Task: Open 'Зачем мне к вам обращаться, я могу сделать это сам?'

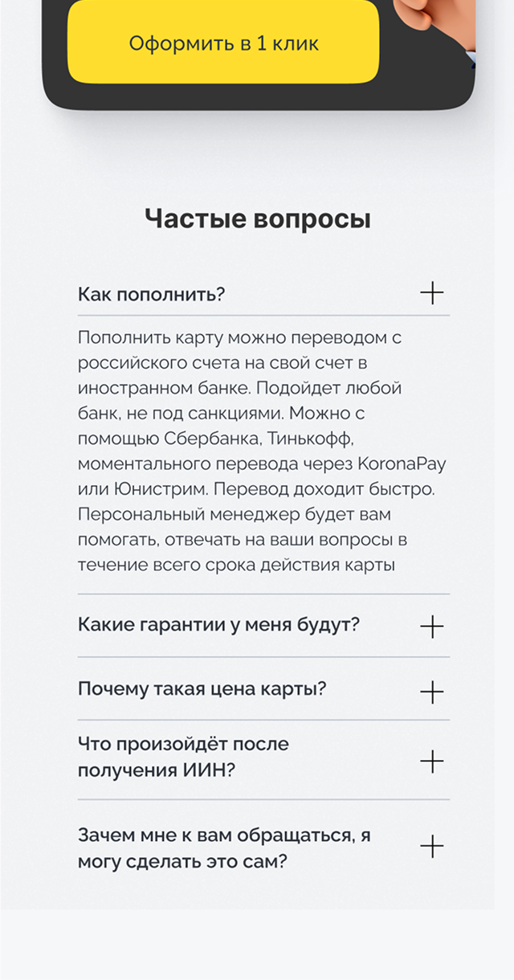Action: coord(223,848)
